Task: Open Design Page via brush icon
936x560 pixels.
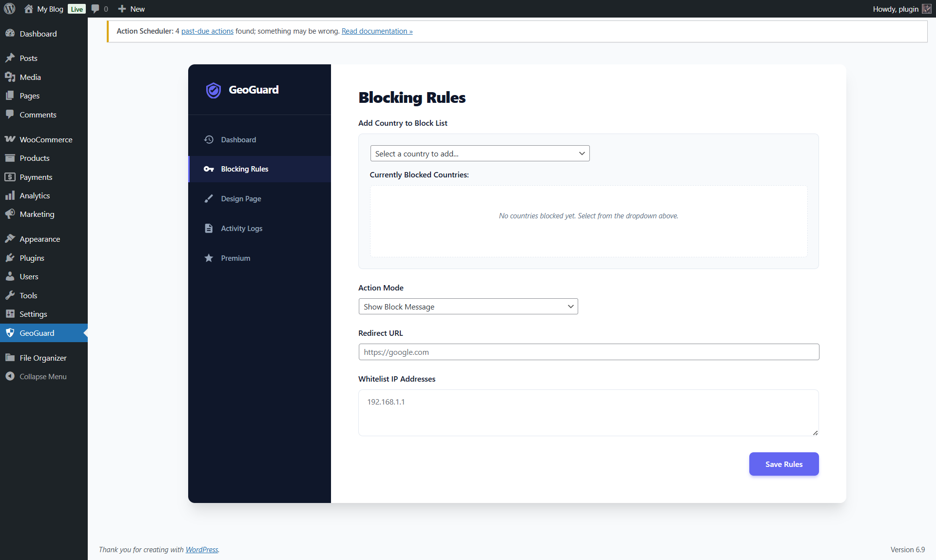Action: coord(209,198)
